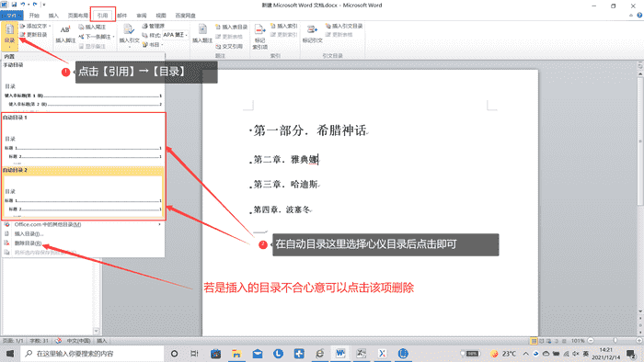Click 管理源 (Manage Sources) button
The height and width of the screenshot is (362, 644).
pos(154,26)
